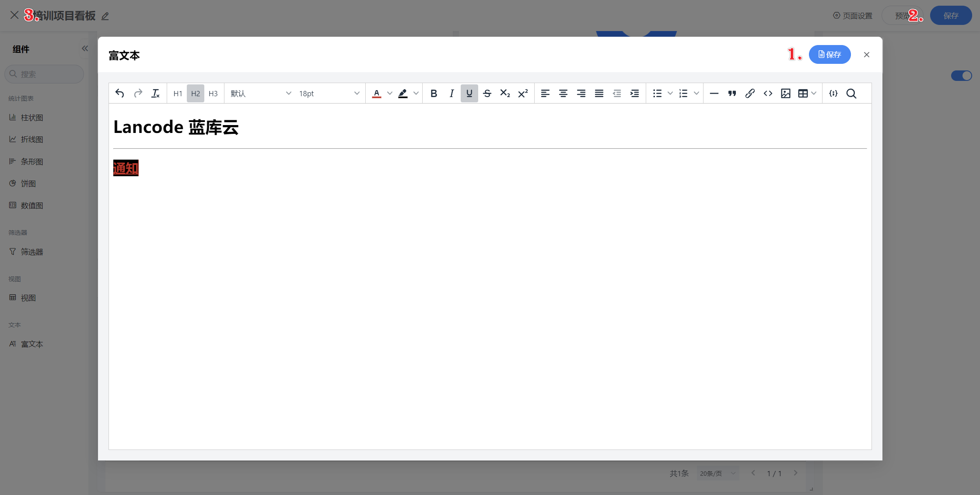Image resolution: width=980 pixels, height=495 pixels.
Task: Save the rich text dialog content
Action: pyautogui.click(x=829, y=54)
